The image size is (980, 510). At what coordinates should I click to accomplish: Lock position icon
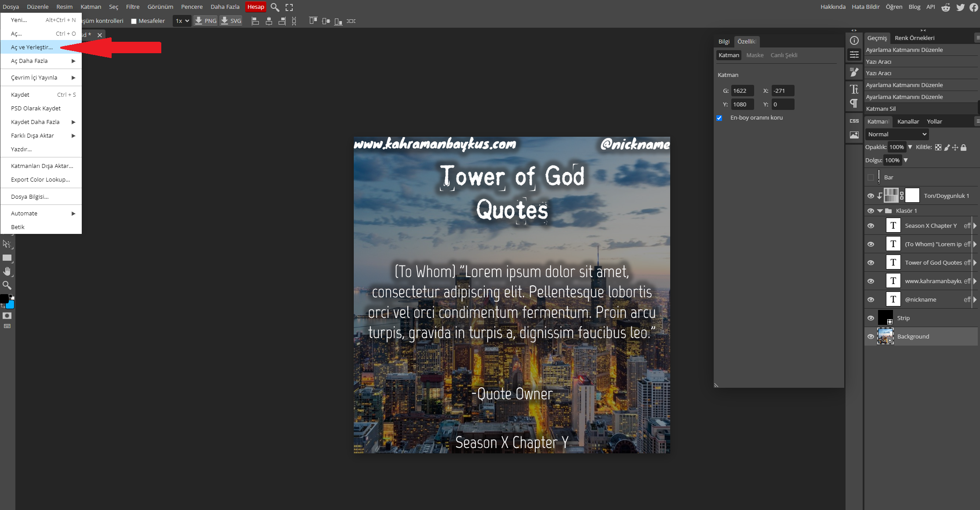(x=955, y=147)
